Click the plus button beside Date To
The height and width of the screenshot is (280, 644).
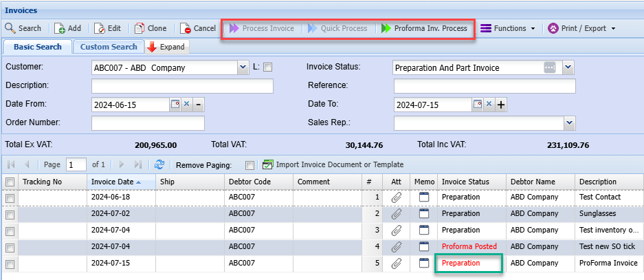coord(501,105)
